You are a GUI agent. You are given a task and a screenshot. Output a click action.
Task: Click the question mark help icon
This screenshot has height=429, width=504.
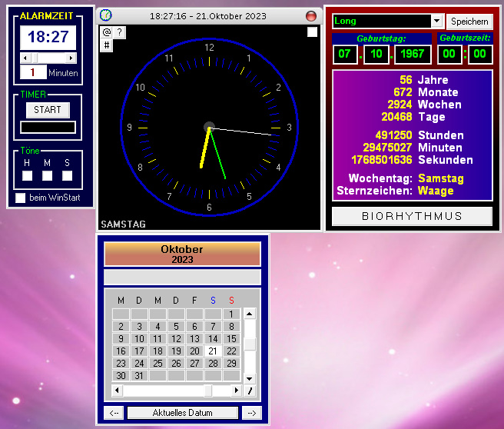click(120, 32)
